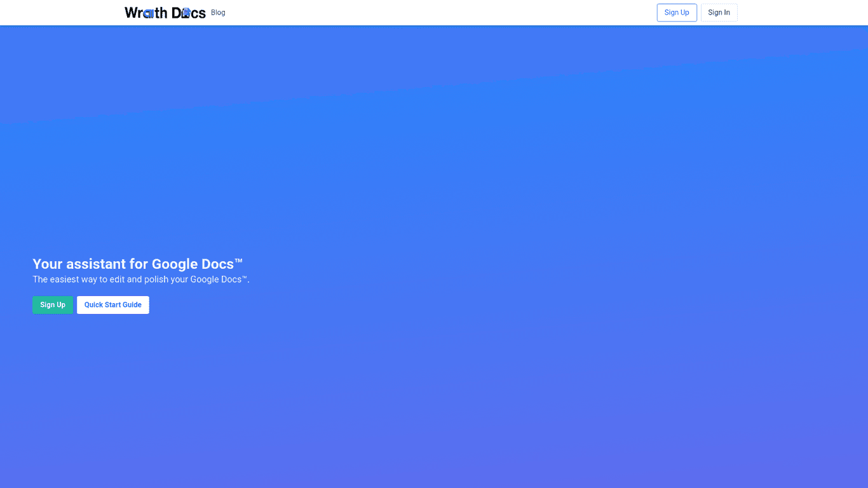Click the blue letter icon in "Wrath"

pyautogui.click(x=148, y=13)
